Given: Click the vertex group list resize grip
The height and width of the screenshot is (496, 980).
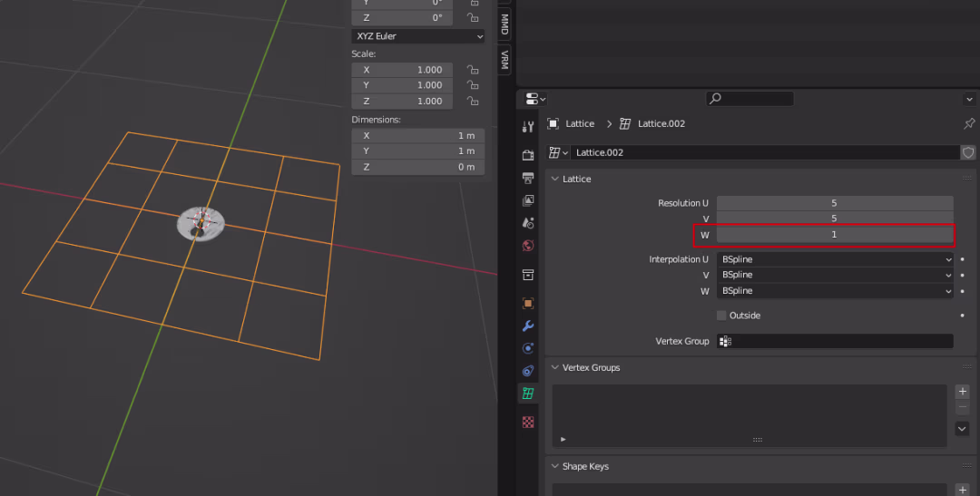Looking at the screenshot, I should (x=757, y=440).
